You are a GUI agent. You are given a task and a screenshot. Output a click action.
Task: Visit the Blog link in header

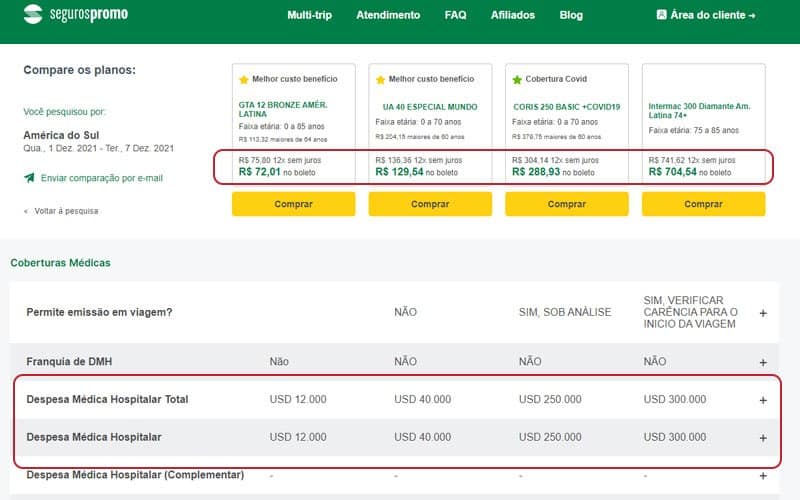[x=571, y=15]
